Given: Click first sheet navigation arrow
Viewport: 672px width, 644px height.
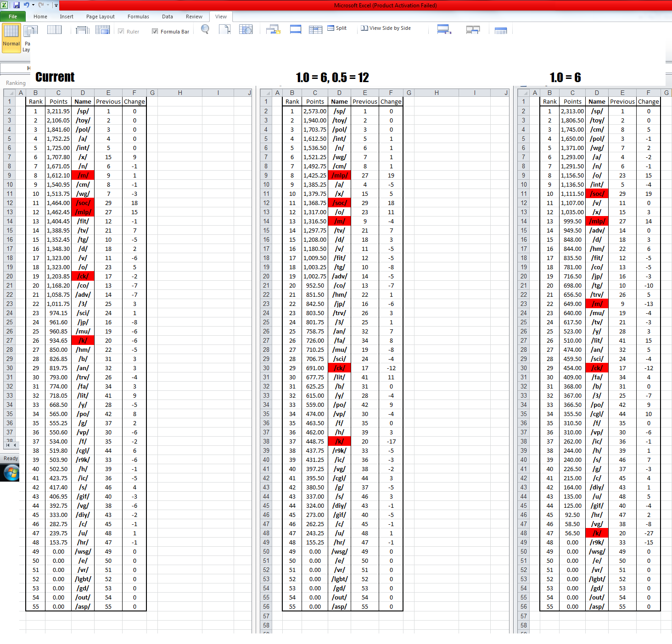Looking at the screenshot, I should [8, 445].
